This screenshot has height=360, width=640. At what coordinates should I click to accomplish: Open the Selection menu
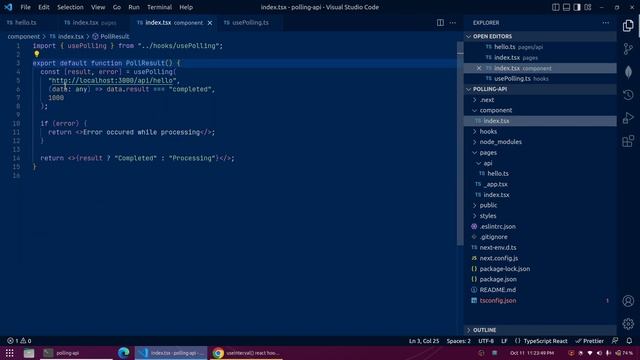[x=70, y=7]
